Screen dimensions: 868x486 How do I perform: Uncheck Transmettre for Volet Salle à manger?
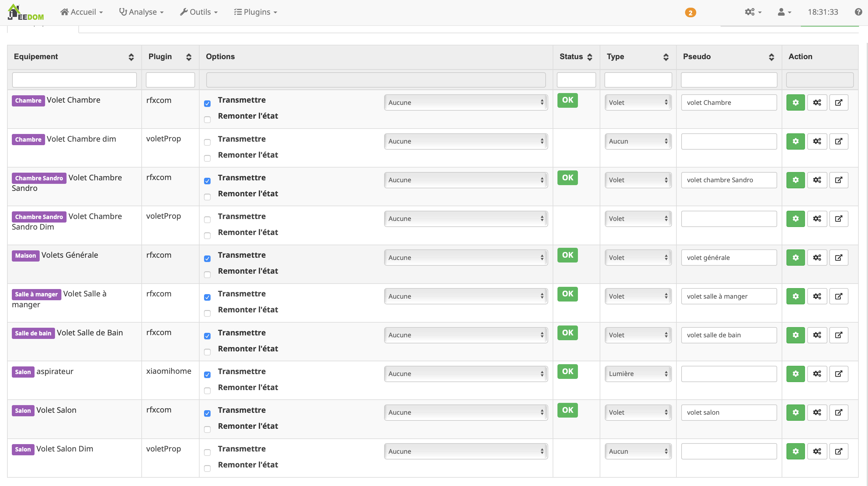(207, 297)
